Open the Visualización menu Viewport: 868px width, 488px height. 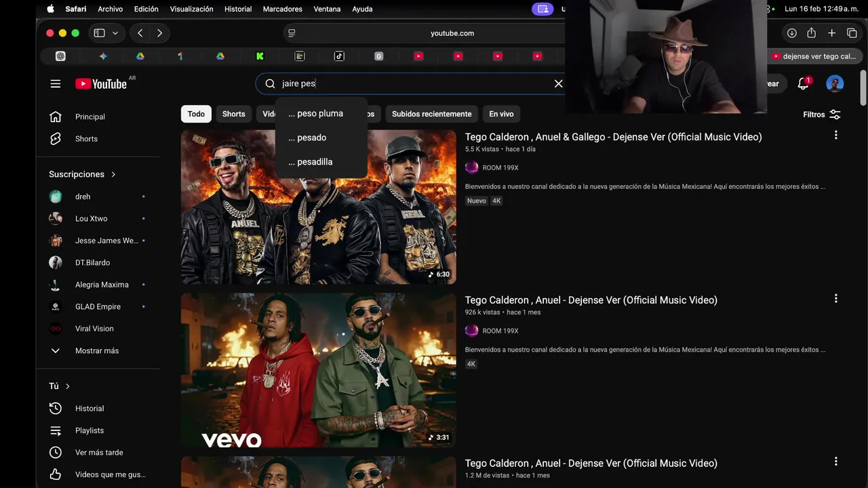[191, 9]
